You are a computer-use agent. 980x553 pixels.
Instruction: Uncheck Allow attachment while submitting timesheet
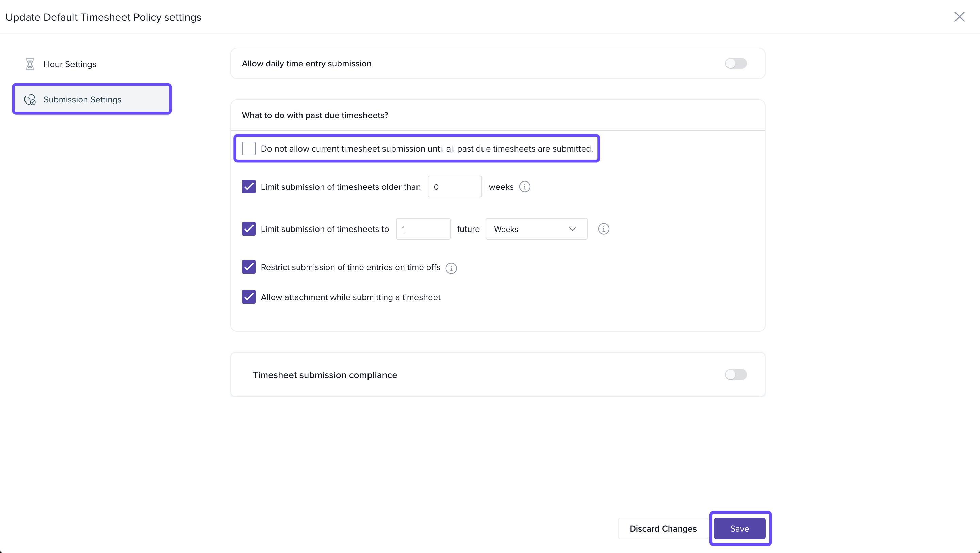[x=249, y=297]
